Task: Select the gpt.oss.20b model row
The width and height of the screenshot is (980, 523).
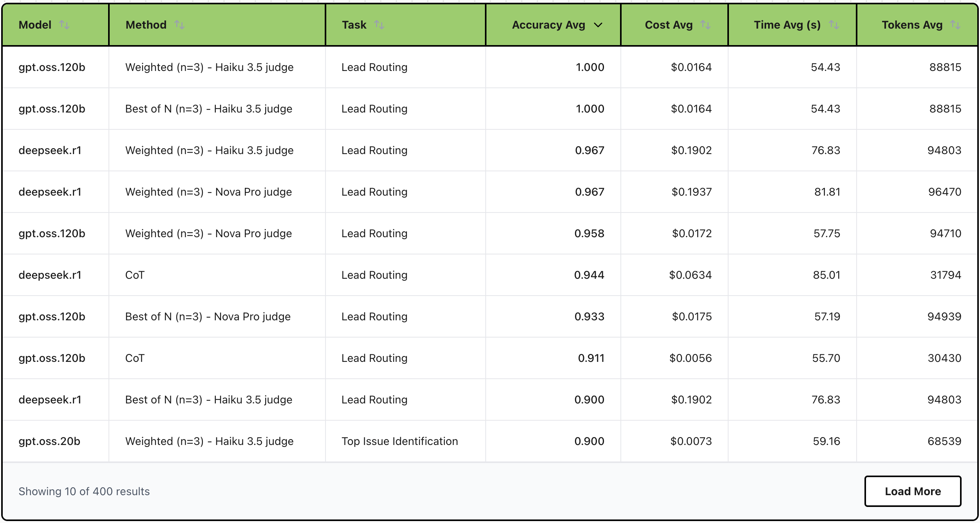Action: click(49, 441)
